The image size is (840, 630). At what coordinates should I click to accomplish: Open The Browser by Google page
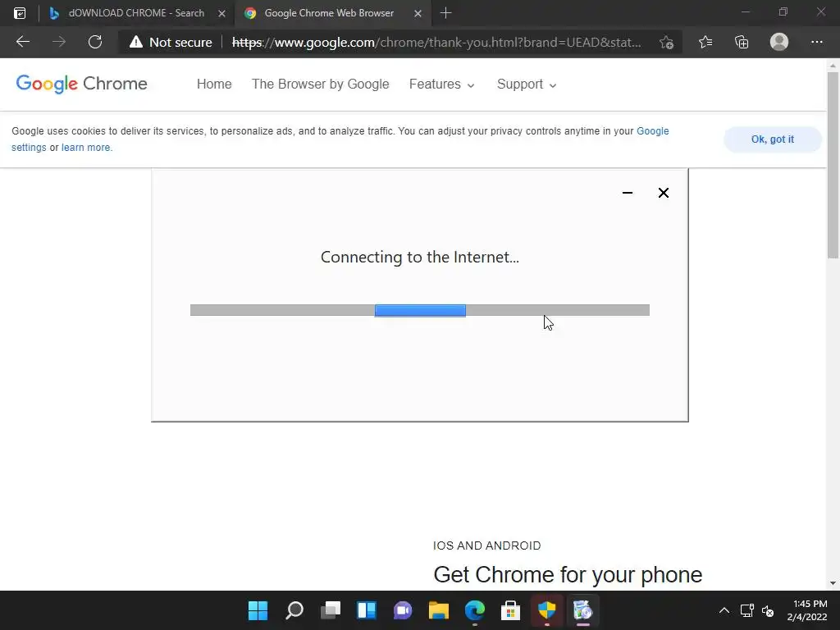321,84
